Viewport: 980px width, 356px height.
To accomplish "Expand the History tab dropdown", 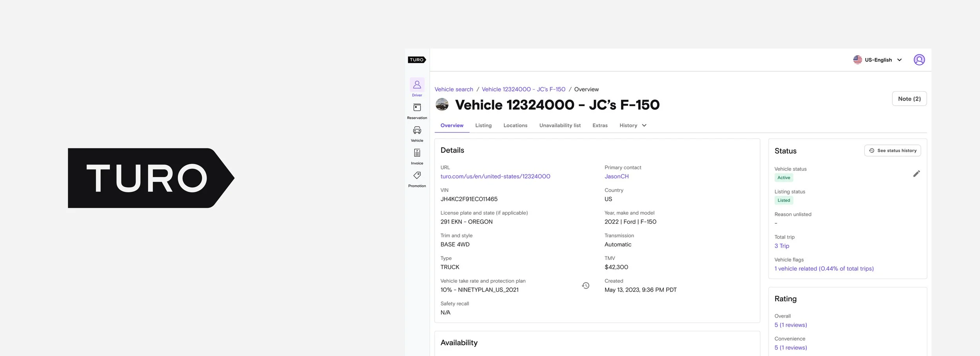I will (x=633, y=125).
